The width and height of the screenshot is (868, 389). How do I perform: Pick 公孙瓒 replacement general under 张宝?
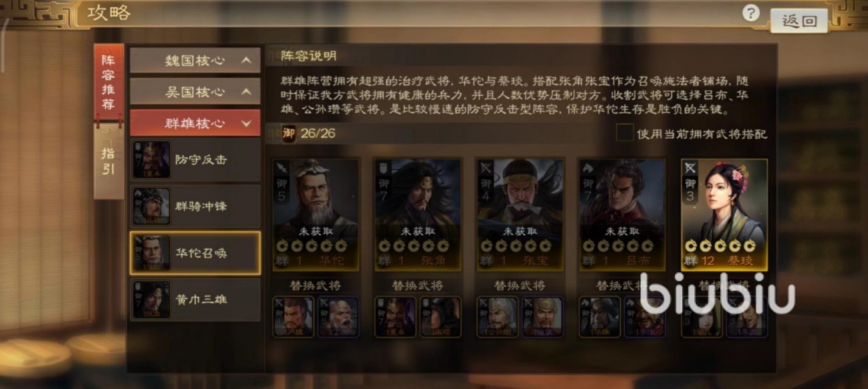click(x=498, y=316)
